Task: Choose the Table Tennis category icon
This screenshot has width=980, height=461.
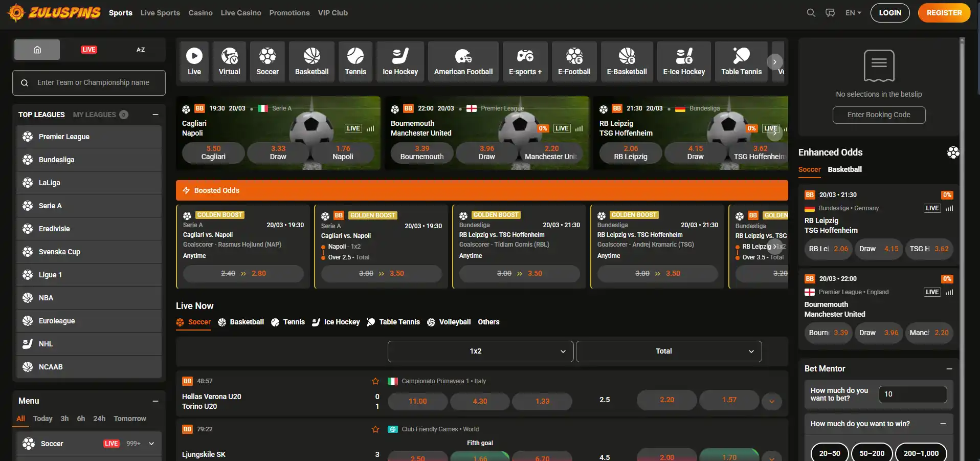Action: (x=742, y=61)
